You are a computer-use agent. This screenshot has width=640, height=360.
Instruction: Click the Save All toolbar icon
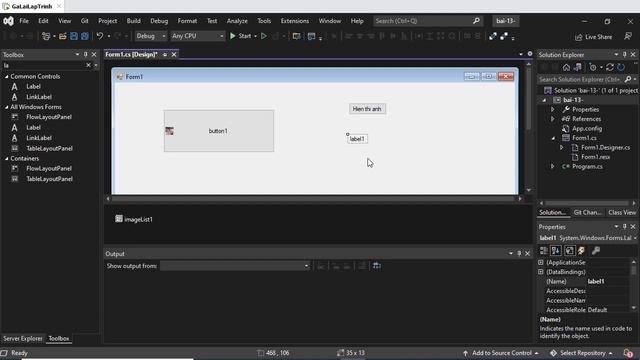[84, 36]
